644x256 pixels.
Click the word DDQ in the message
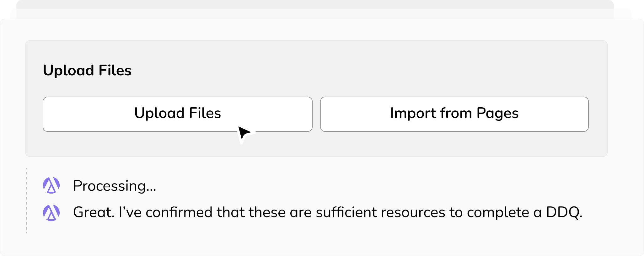[564, 212]
